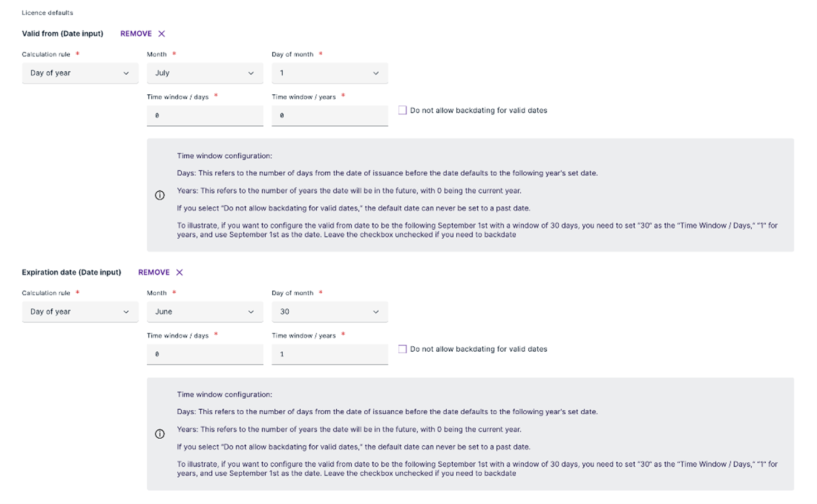Open the Day of month dropdown showing 1

click(329, 73)
